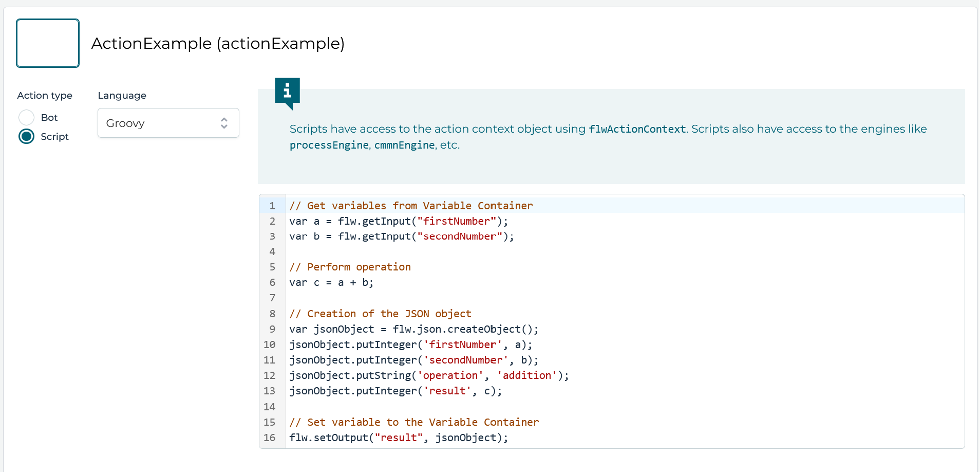Click the comment // Get variables from Variable Container
Viewport: 980px width, 472px height.
[x=411, y=206]
